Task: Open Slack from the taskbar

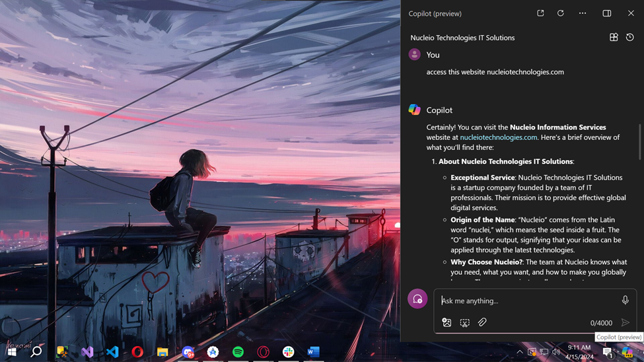Action: (289, 351)
